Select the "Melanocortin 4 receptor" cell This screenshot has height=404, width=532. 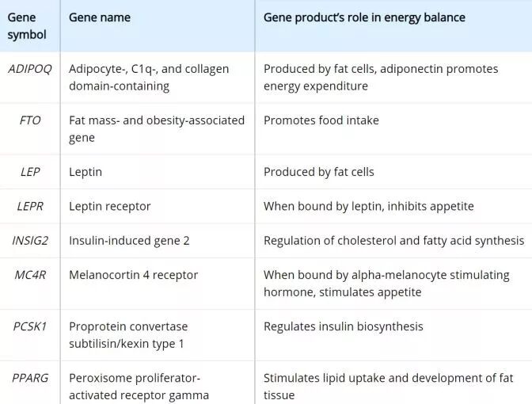133,275
